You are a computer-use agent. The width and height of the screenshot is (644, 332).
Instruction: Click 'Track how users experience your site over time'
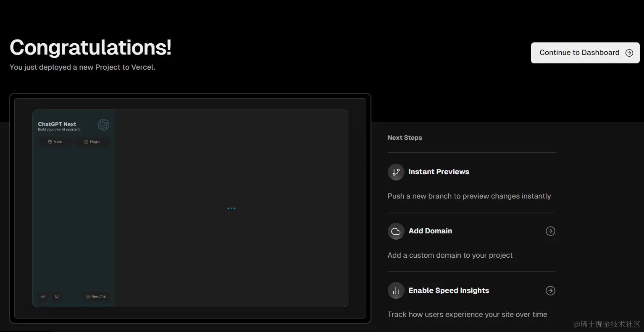(x=467, y=314)
